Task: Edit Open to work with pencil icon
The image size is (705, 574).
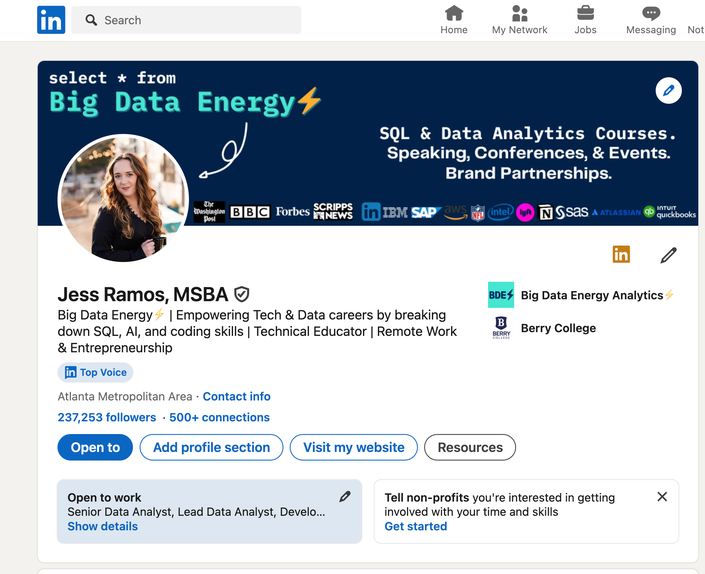Action: [x=345, y=497]
